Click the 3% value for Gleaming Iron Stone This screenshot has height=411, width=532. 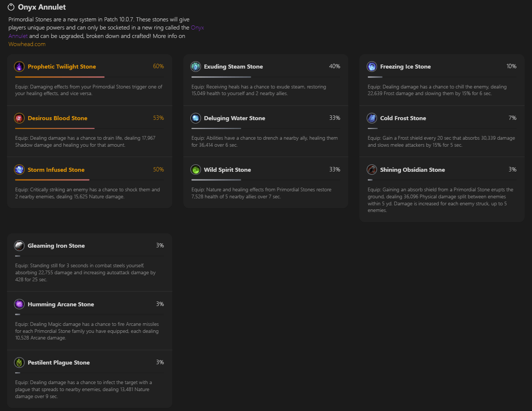pyautogui.click(x=160, y=245)
